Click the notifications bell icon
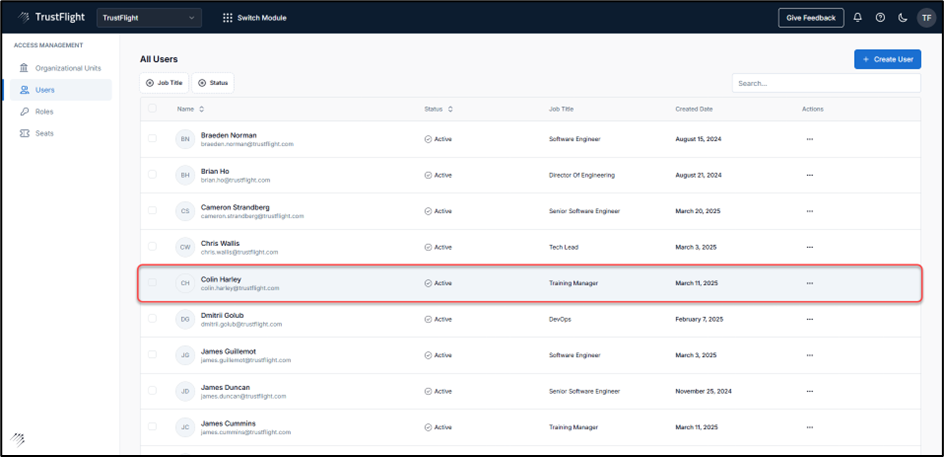The width and height of the screenshot is (944, 457). 857,18
